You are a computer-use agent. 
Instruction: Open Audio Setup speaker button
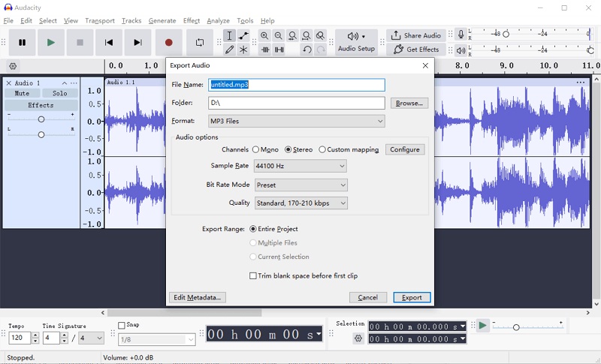click(356, 42)
